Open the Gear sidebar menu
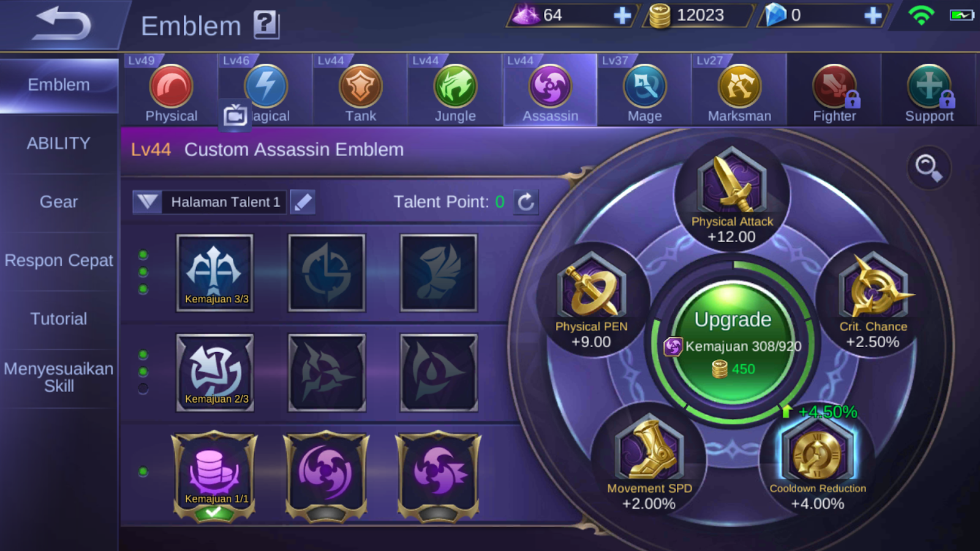 [x=59, y=202]
